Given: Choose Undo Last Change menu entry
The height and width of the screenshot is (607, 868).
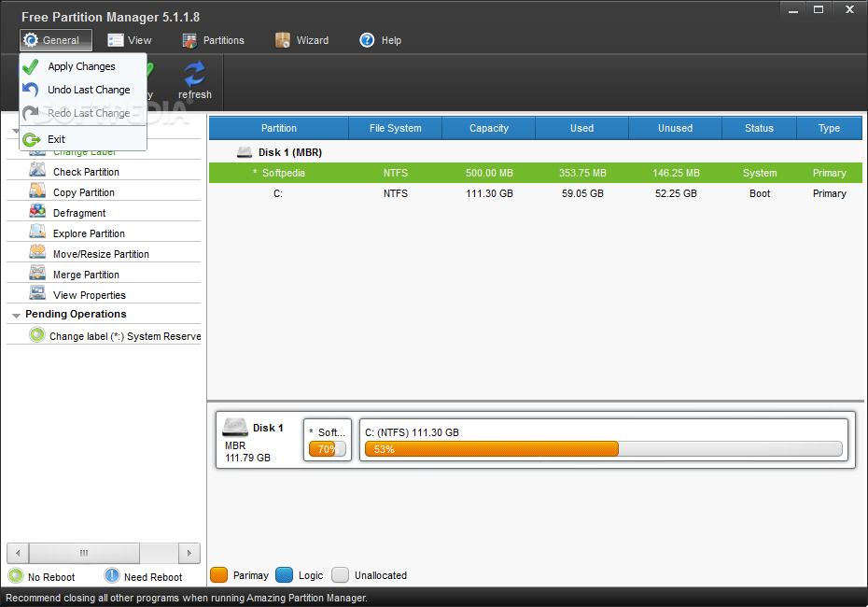Looking at the screenshot, I should [x=83, y=90].
